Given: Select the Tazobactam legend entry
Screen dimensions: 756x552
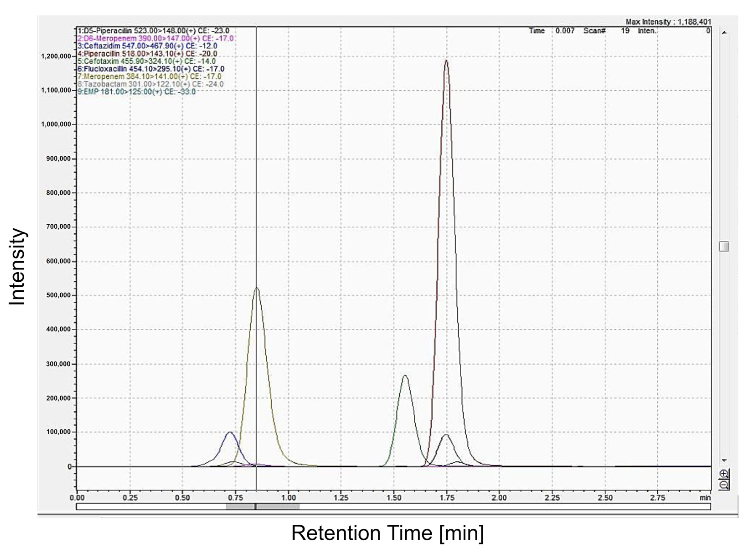Looking at the screenshot, I should (x=150, y=84).
